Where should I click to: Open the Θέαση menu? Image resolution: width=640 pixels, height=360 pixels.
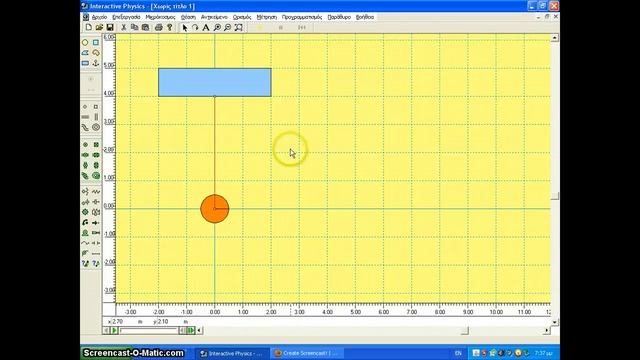tap(188, 17)
